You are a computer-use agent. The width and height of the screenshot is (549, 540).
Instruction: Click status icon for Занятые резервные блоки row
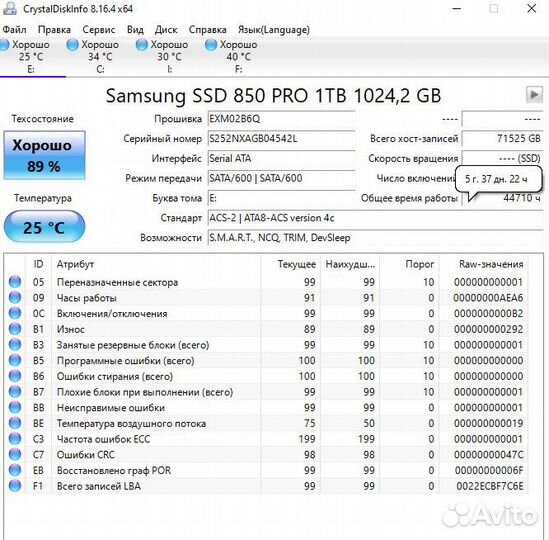pyautogui.click(x=15, y=345)
